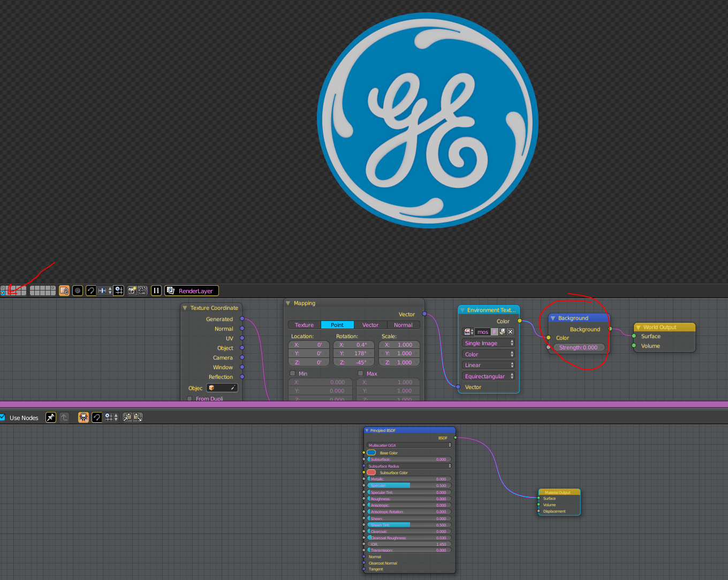Toggle auto-offset nodes icon in node editor
Screen dimensions: 728x580
[x=84, y=417]
